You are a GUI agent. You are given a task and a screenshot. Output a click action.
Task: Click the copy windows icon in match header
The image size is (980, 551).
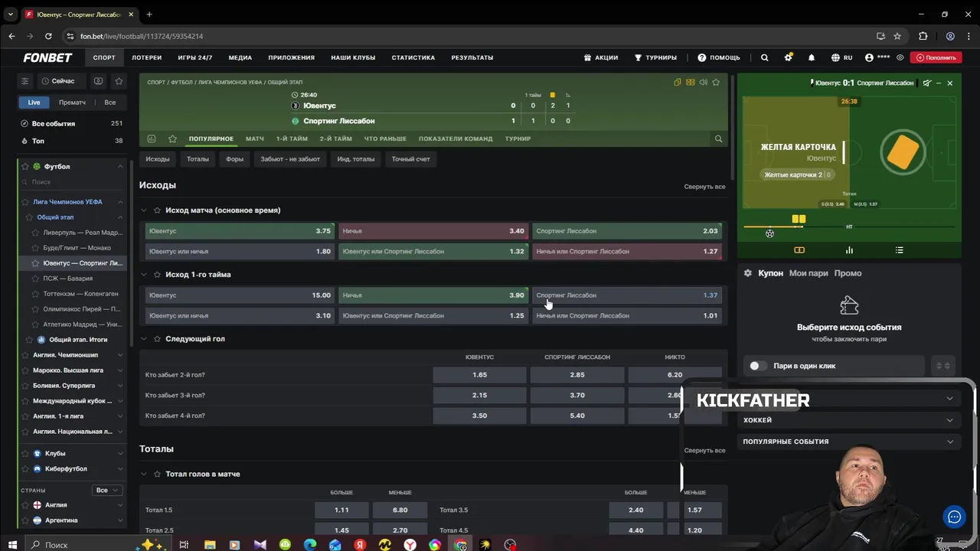pyautogui.click(x=678, y=83)
